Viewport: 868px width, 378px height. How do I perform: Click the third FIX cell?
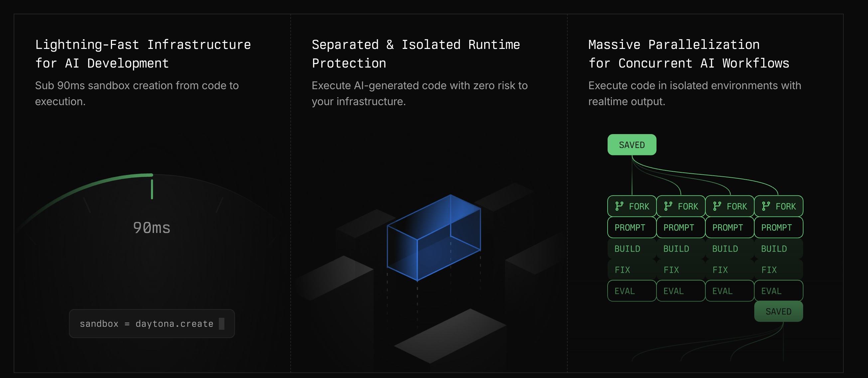[x=730, y=270]
